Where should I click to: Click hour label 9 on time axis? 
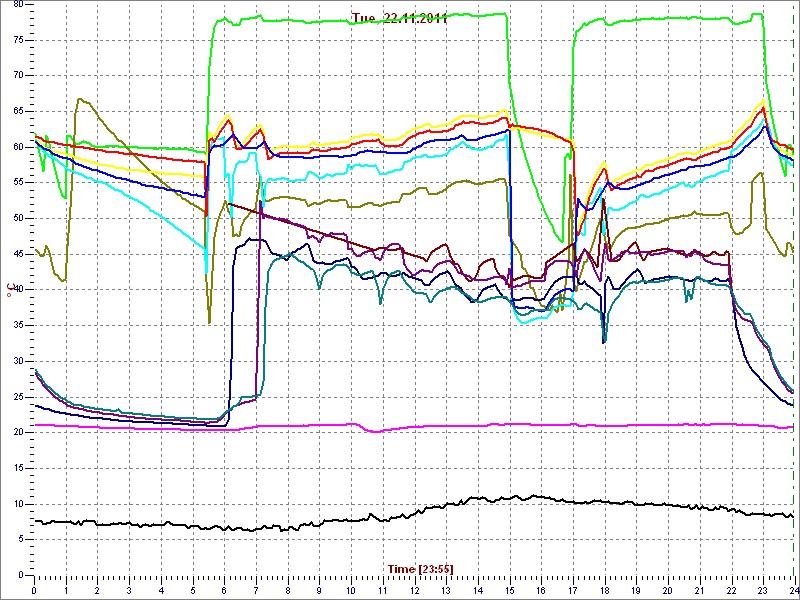(x=319, y=590)
